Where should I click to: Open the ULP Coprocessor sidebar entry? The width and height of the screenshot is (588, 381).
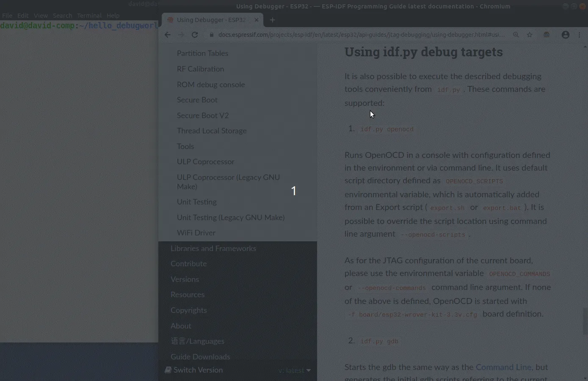[x=205, y=162]
